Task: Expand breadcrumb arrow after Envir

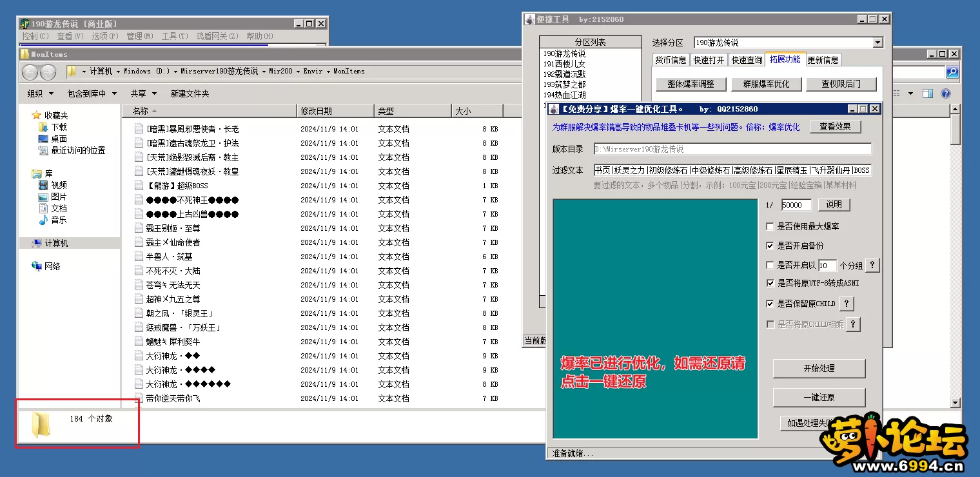Action: (x=328, y=72)
